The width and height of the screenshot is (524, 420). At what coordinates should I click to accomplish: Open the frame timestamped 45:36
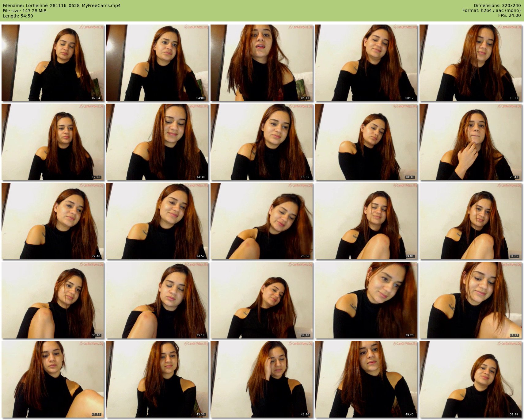tap(157, 379)
